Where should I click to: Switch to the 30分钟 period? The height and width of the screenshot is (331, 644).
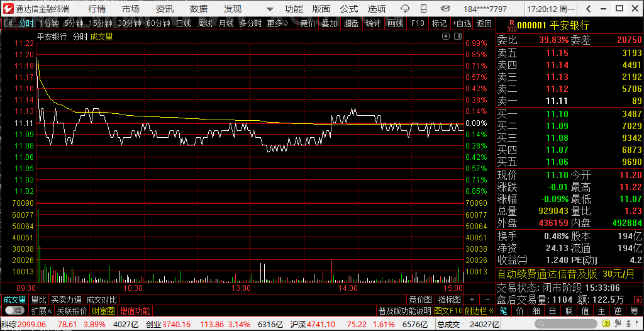(x=130, y=23)
